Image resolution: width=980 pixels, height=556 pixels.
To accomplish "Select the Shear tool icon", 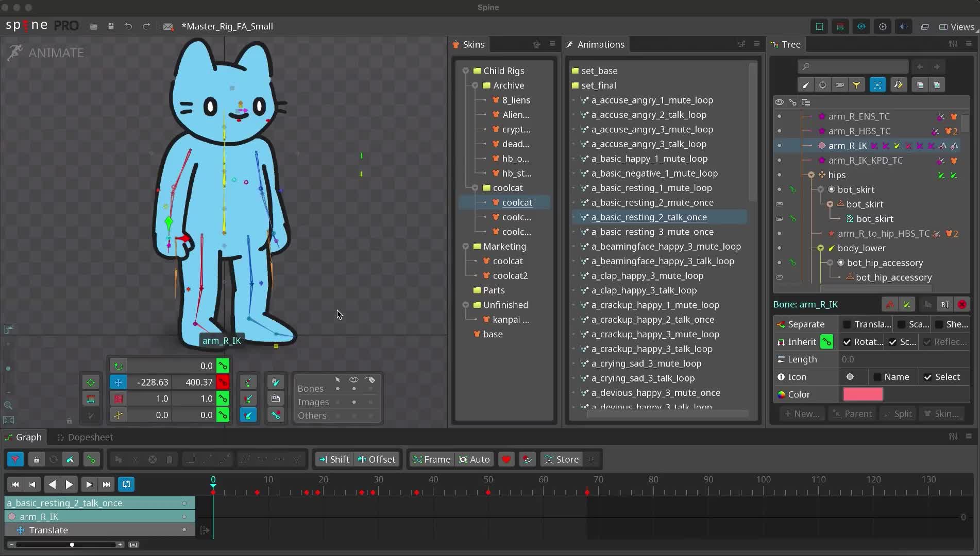I will pyautogui.click(x=118, y=415).
